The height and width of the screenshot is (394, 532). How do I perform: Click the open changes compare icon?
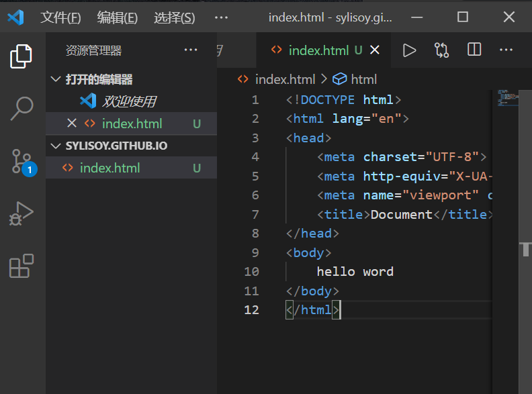(441, 50)
